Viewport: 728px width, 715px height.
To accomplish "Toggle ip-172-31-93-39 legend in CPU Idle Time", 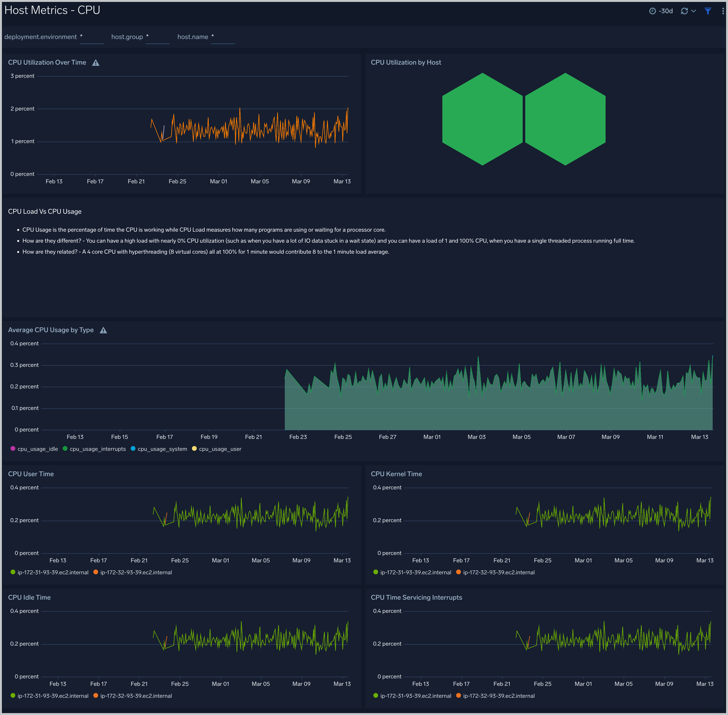I will point(50,696).
